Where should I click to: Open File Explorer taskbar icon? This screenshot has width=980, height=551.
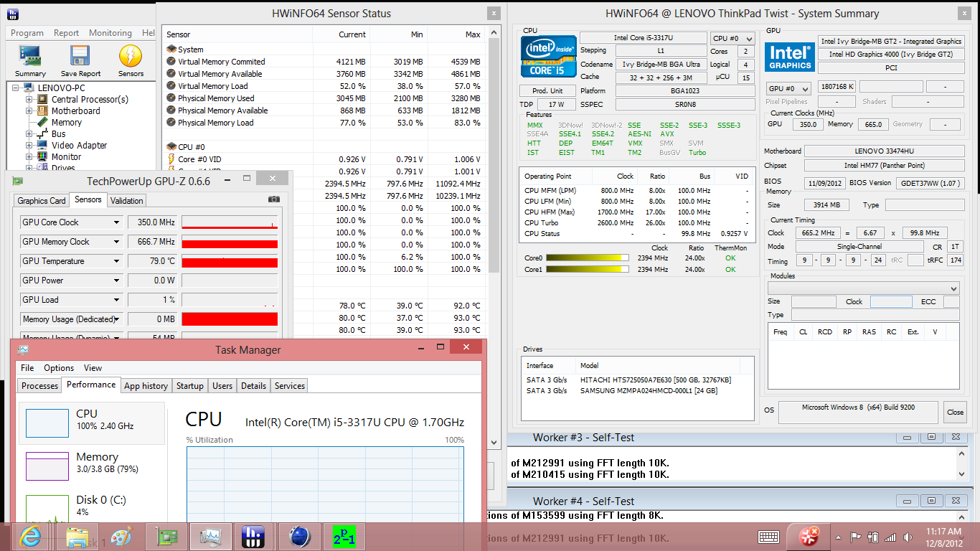click(x=77, y=536)
